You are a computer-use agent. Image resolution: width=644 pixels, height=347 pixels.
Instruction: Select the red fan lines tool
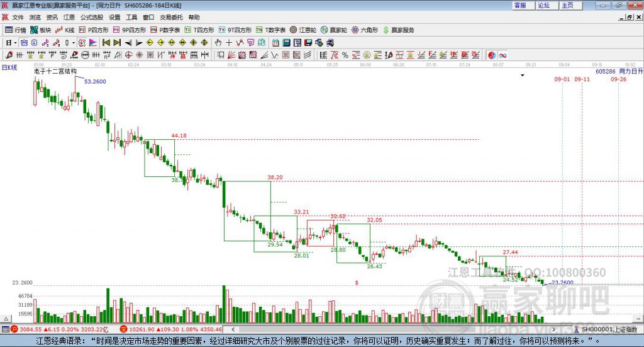coord(231,55)
